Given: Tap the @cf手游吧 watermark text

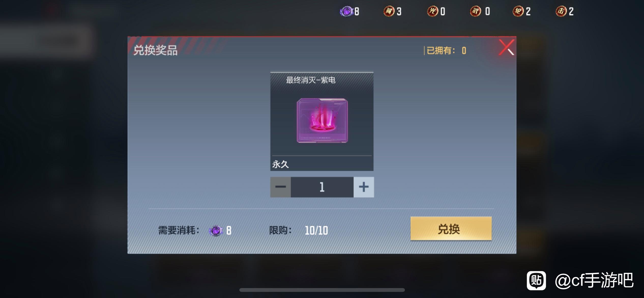Looking at the screenshot, I should [x=594, y=281].
